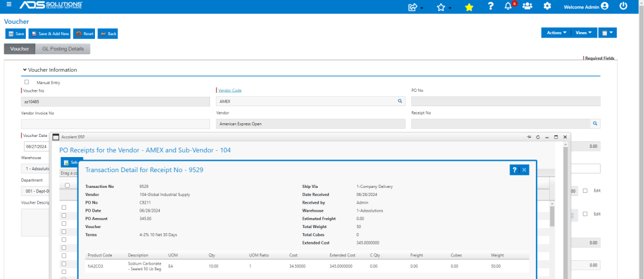Click the PO No input field
This screenshot has height=279, width=644.
[506, 101]
